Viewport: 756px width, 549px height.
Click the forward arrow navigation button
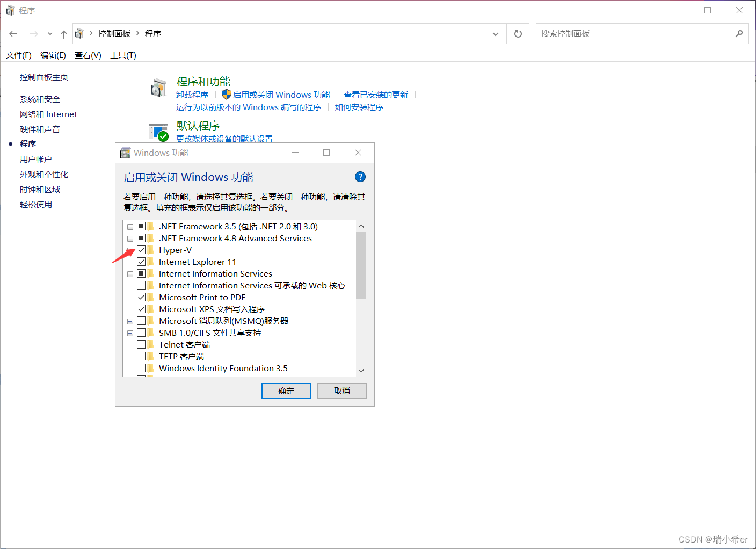click(x=34, y=34)
